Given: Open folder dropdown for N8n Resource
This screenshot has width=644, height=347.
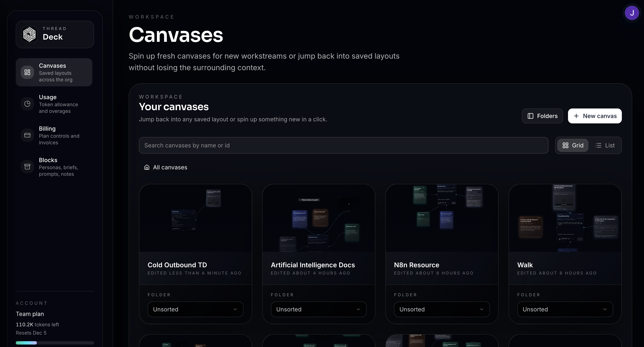Looking at the screenshot, I should pyautogui.click(x=442, y=309).
